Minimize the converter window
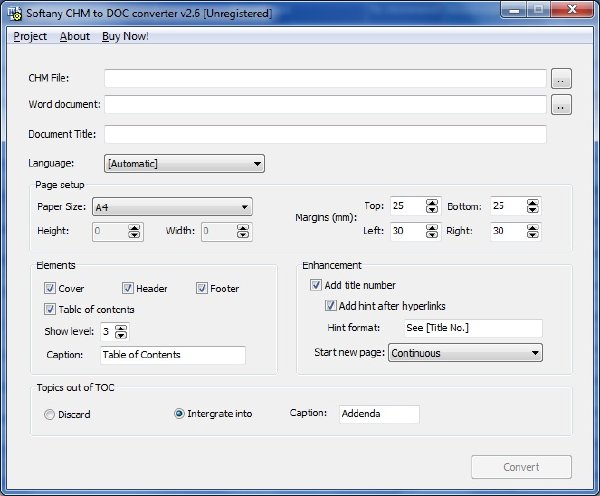Viewport: 600px width, 496px height. (514, 10)
